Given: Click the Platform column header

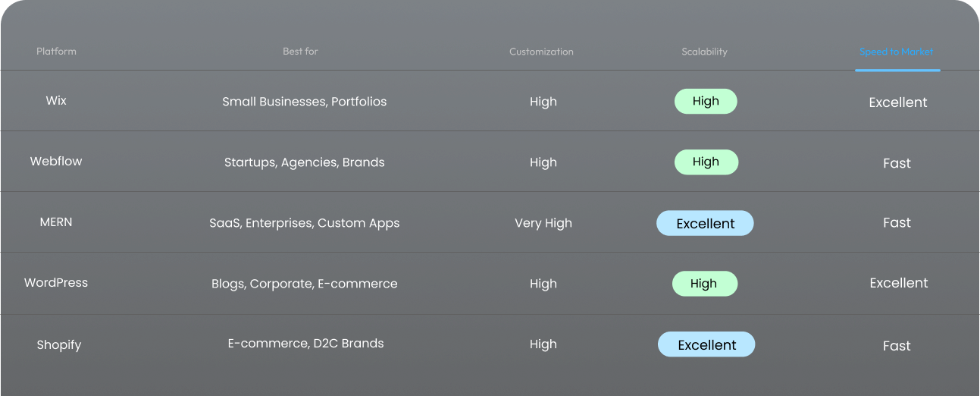Looking at the screenshot, I should [x=56, y=52].
